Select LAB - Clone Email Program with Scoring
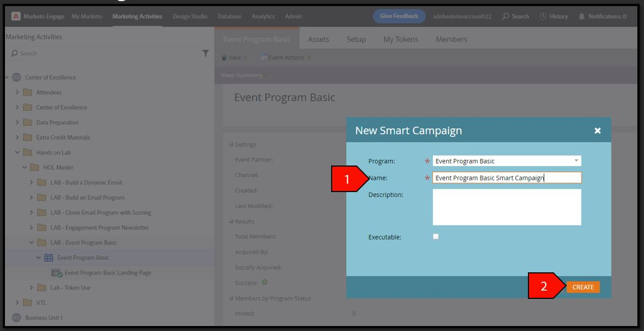Screen dimensions: 644x331 (x=101, y=213)
